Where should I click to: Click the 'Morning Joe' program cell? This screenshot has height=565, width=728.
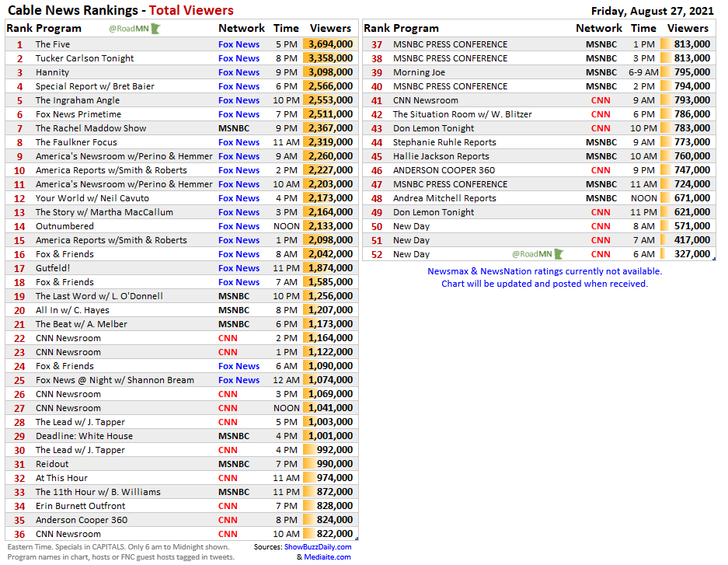pyautogui.click(x=419, y=72)
